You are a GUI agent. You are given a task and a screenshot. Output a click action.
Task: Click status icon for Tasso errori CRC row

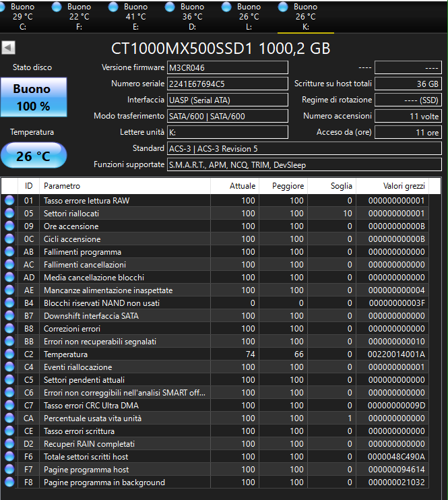pyautogui.click(x=9, y=405)
